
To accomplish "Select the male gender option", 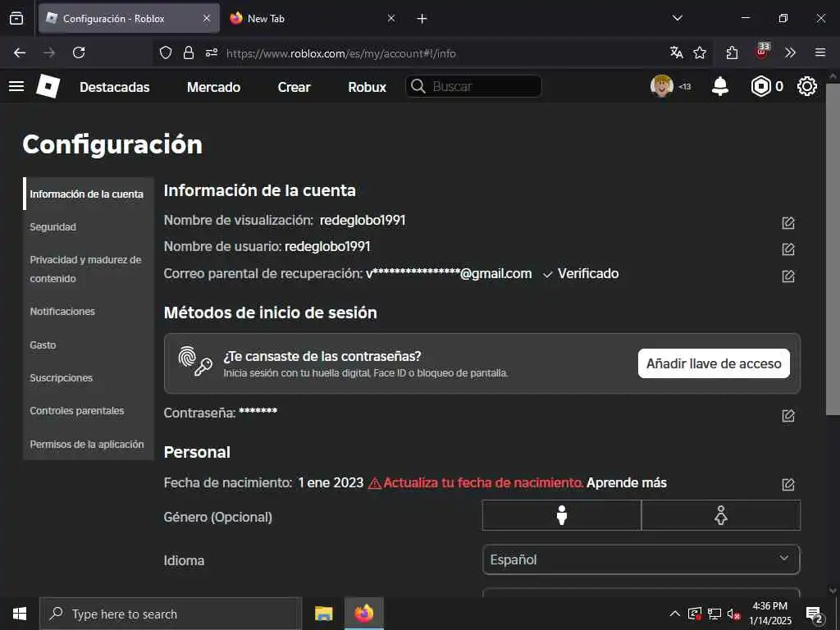I will 561,515.
